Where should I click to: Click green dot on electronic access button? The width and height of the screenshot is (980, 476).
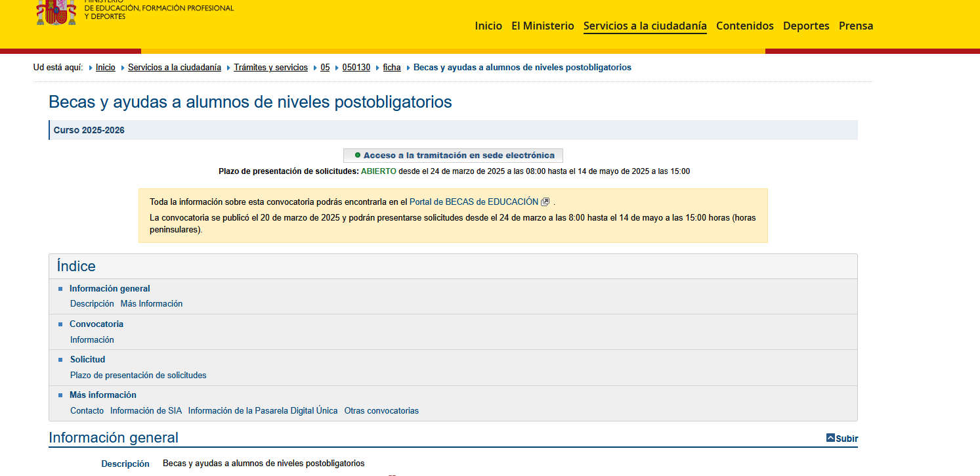click(x=358, y=156)
